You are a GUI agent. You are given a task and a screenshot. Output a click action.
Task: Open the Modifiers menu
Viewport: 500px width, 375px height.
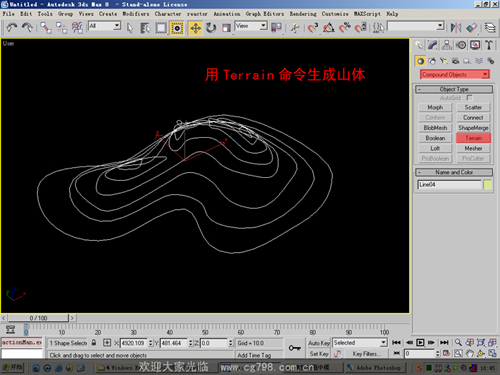point(136,14)
